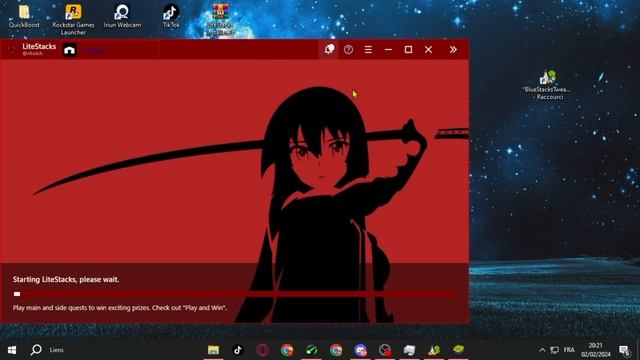Open the black circle red-dot taskbar app
Image resolution: width=640 pixels, height=360 pixels.
[x=385, y=350]
